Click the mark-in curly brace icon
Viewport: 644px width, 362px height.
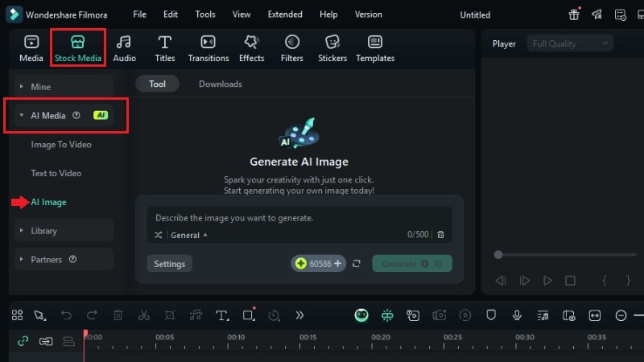coord(605,280)
